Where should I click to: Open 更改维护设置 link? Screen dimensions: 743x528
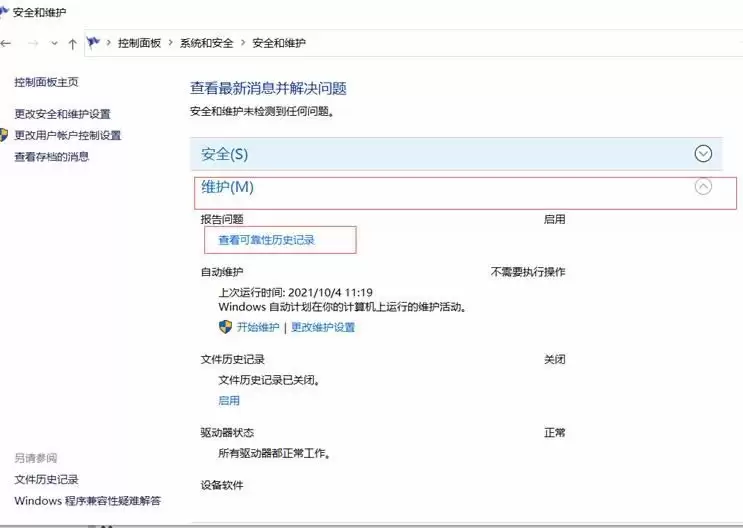click(x=322, y=327)
